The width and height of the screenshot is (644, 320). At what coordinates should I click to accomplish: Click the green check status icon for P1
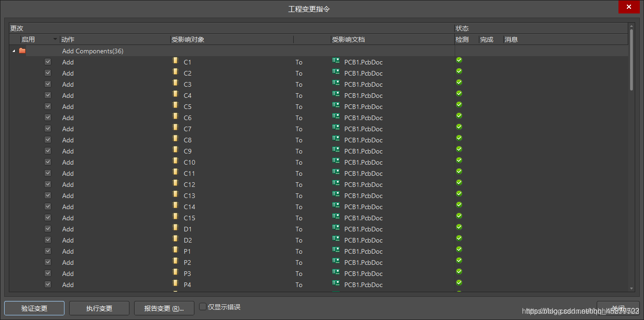[459, 249]
